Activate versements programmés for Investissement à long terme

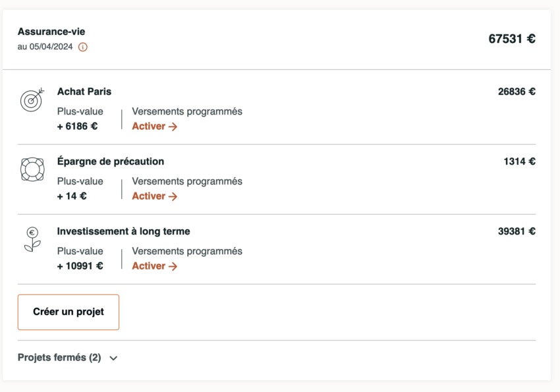(x=154, y=266)
